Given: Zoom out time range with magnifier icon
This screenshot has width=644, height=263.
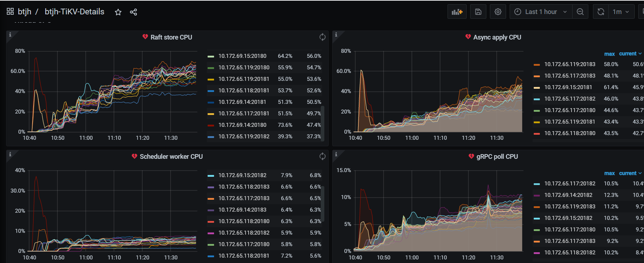Looking at the screenshot, I should (x=580, y=12).
